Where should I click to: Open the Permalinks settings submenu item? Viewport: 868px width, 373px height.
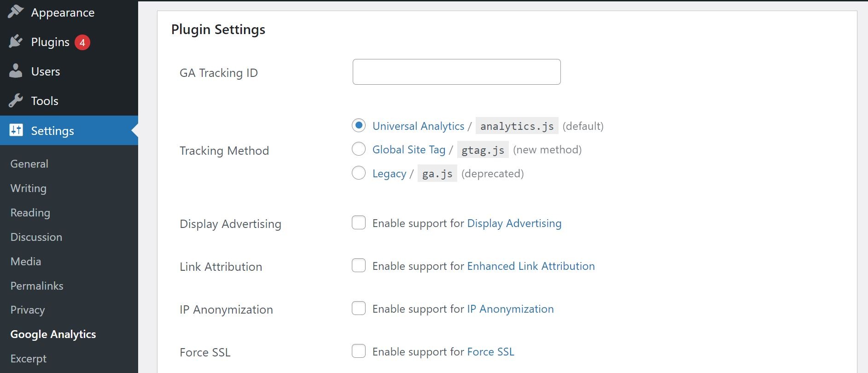[x=37, y=286]
